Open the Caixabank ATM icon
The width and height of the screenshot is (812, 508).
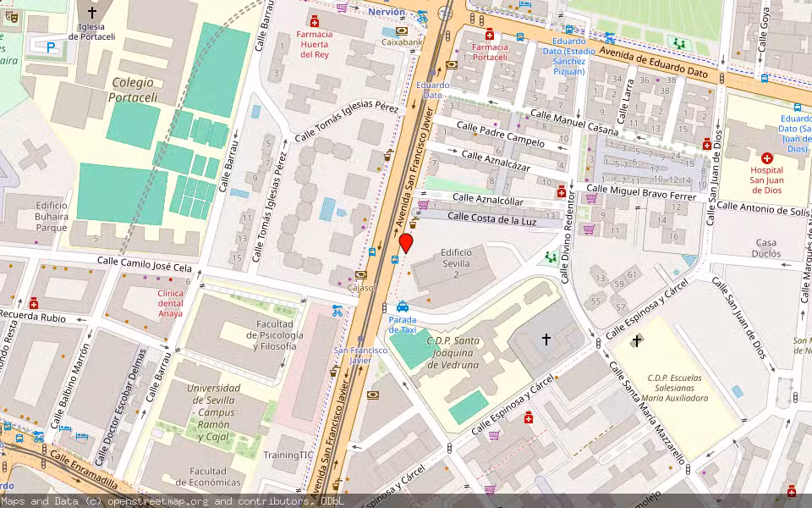pyautogui.click(x=402, y=30)
